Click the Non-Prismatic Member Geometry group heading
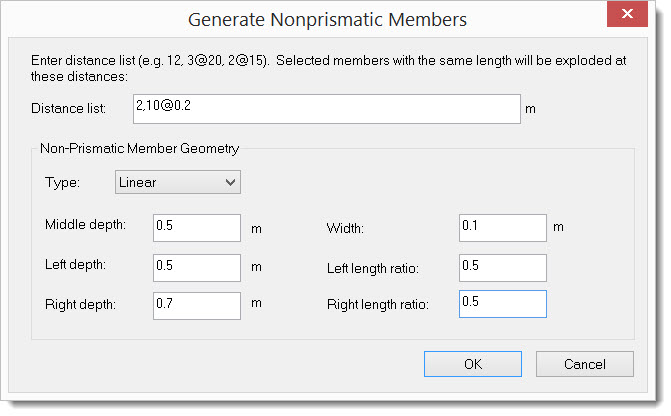The image size is (671, 416). pos(139,149)
